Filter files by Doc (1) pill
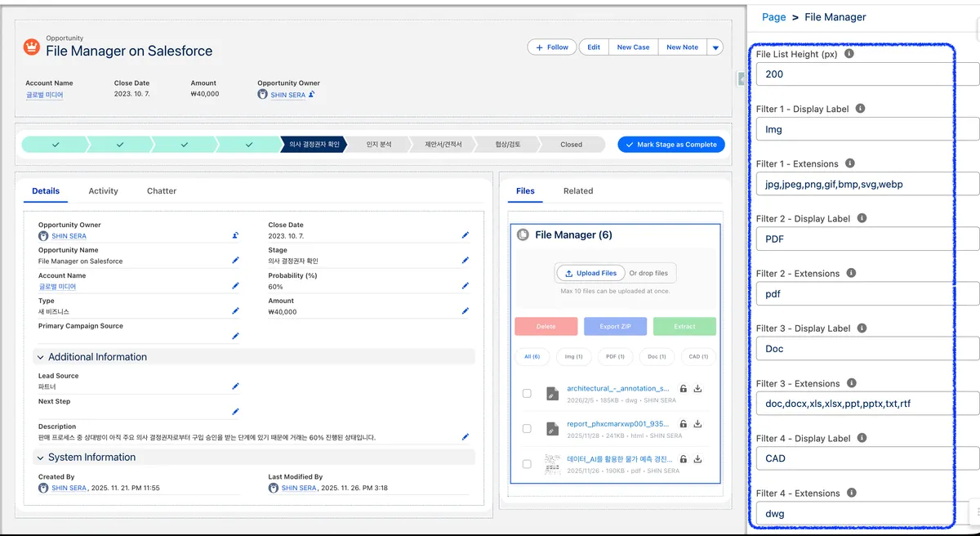Screen dimensions: 980x536 [657, 356]
